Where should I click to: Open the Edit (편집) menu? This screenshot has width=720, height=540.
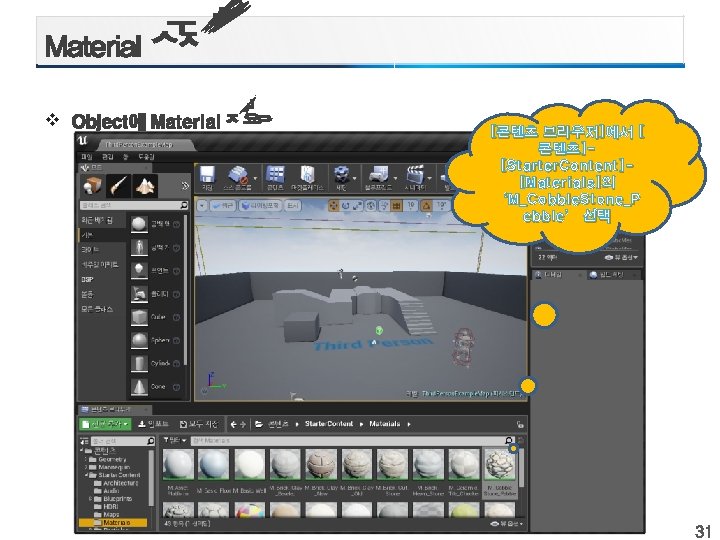[x=108, y=157]
